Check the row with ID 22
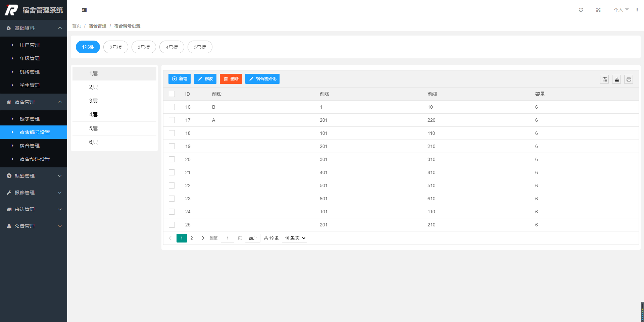The height and width of the screenshot is (322, 644). click(x=172, y=185)
